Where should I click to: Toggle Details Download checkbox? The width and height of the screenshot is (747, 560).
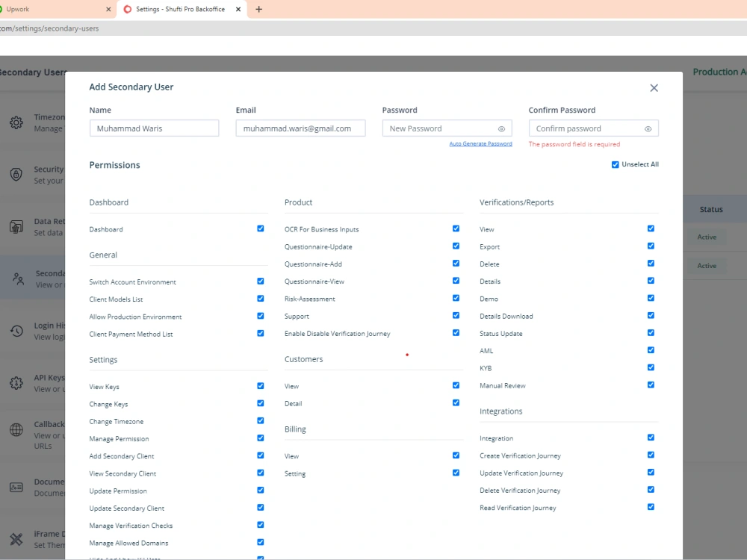651,316
